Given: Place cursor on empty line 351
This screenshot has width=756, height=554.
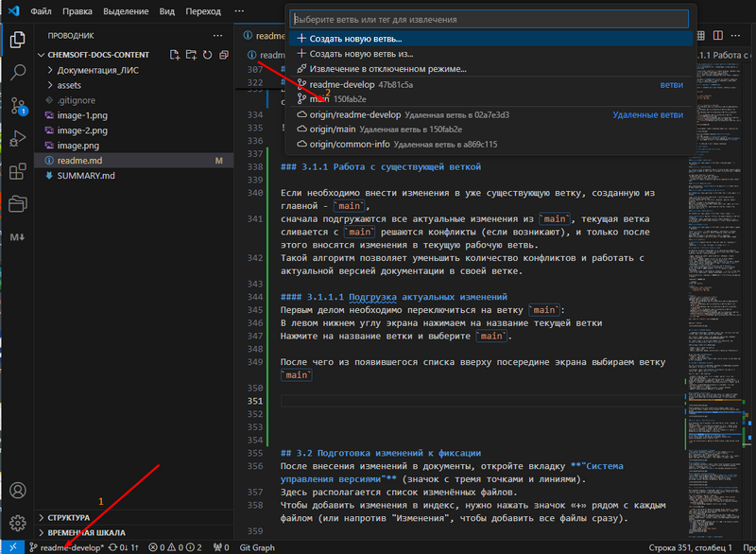Looking at the screenshot, I should (480, 401).
